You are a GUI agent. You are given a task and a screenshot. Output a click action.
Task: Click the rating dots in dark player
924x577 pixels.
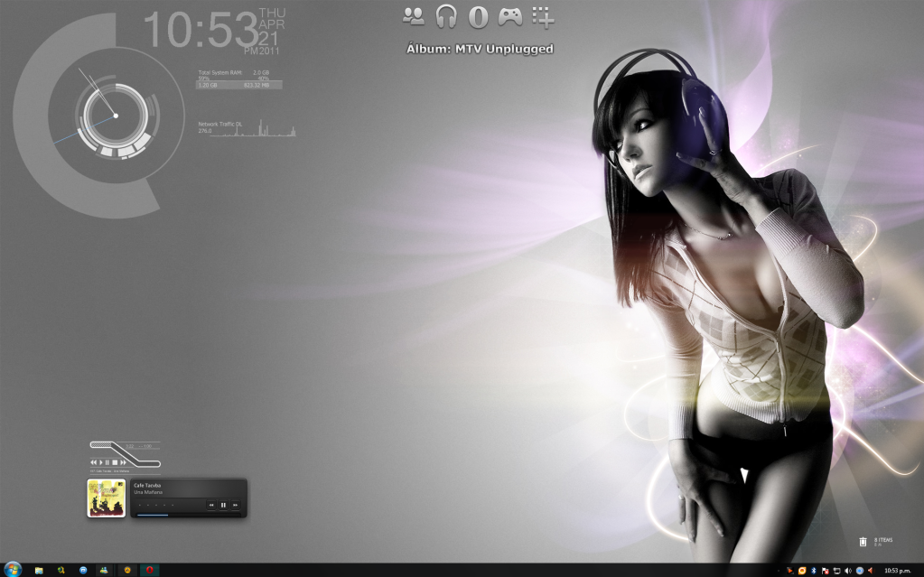click(x=156, y=505)
